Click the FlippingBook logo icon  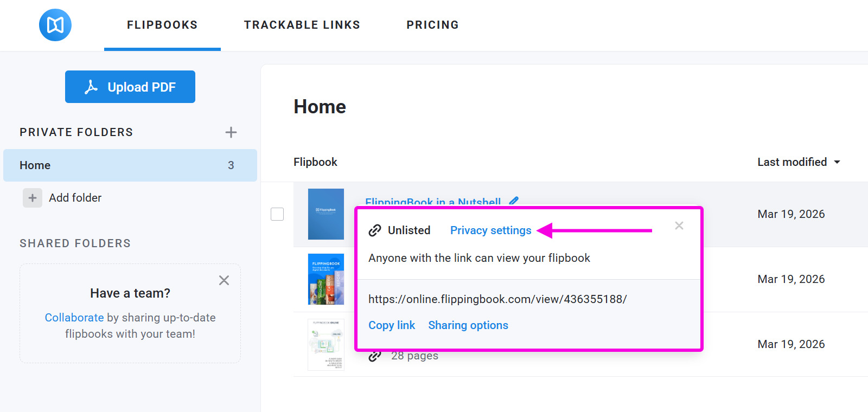coord(55,25)
